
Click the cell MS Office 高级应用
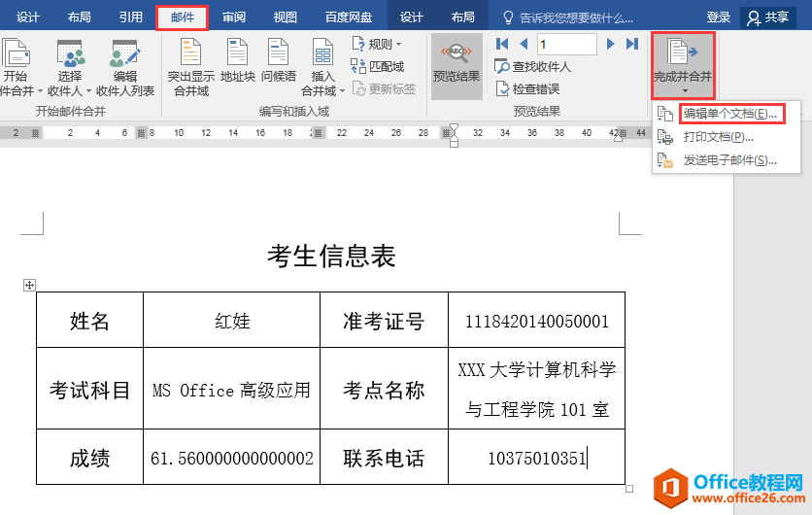tap(231, 389)
